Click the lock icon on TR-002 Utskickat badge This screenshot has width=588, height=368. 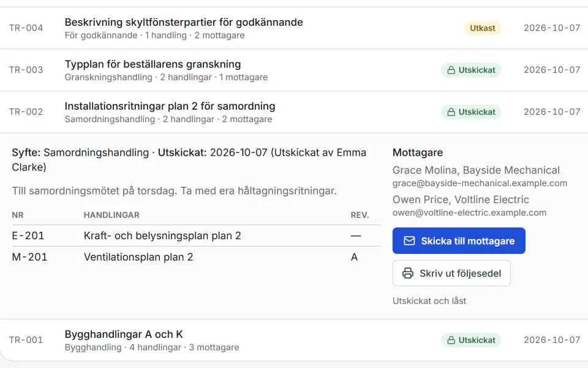pyautogui.click(x=451, y=112)
